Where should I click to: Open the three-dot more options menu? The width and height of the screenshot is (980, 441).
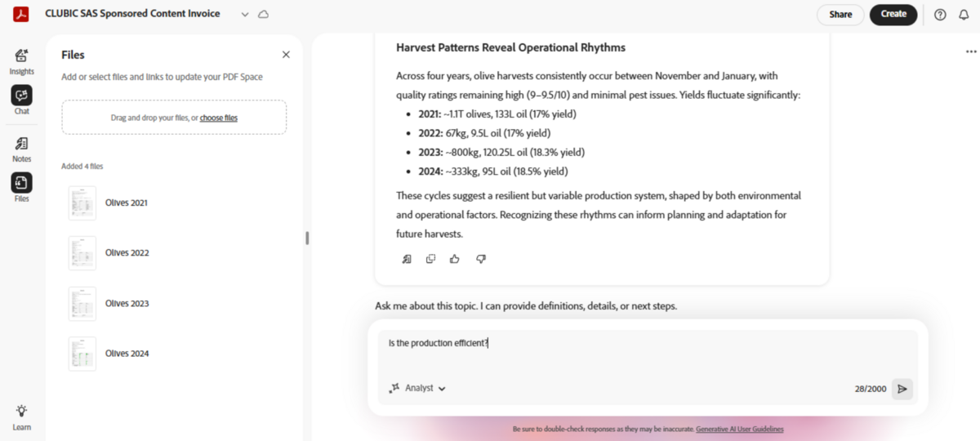(970, 51)
